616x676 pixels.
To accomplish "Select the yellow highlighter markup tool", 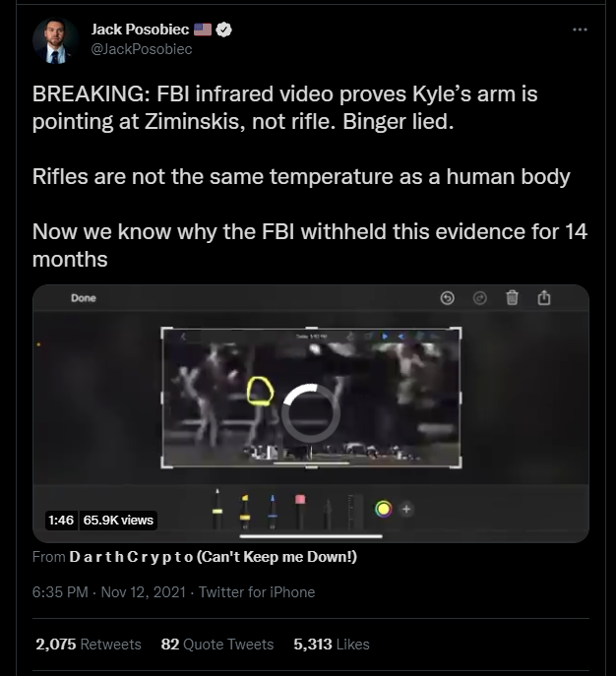I will 245,512.
